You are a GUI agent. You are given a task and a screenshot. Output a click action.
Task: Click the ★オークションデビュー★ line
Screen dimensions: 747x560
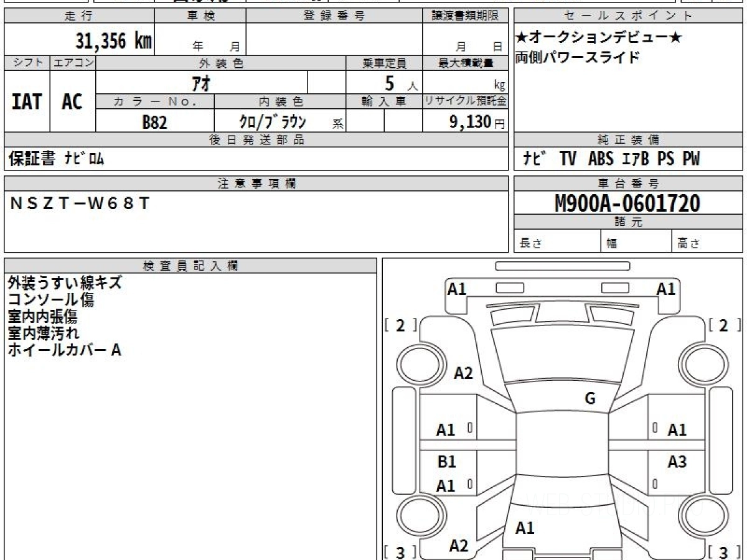tap(598, 37)
